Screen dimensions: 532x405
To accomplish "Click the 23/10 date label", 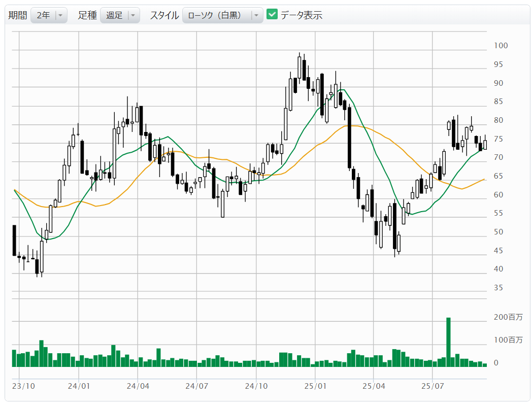I will coord(23,386).
